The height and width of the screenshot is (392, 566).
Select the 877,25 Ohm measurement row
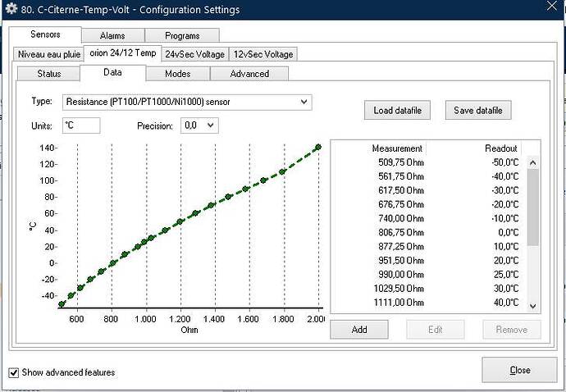(x=429, y=247)
